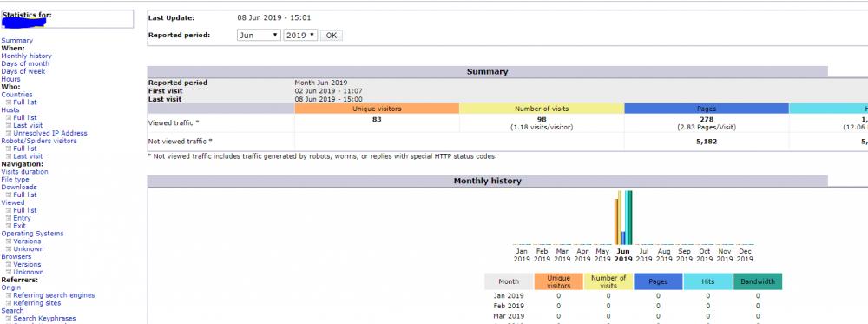Click the First visit date 02 Jun 2019 - 11:07
868x324 pixels.
point(329,91)
